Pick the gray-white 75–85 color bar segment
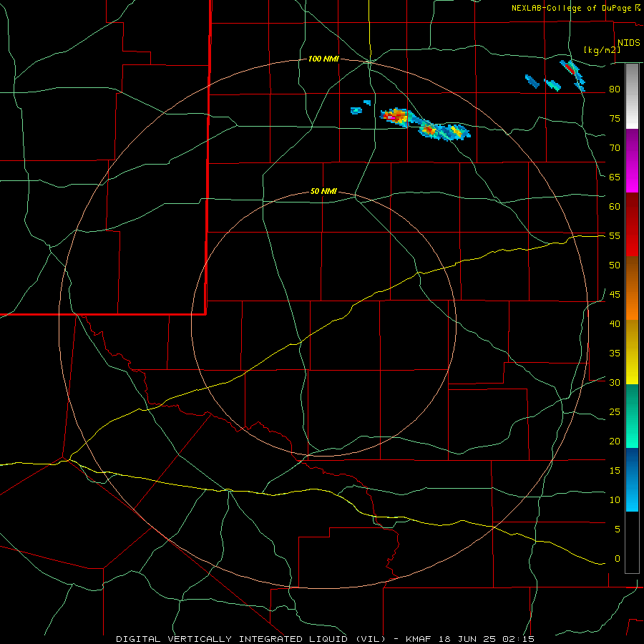Image resolution: width=644 pixels, height=644 pixels. point(632,97)
